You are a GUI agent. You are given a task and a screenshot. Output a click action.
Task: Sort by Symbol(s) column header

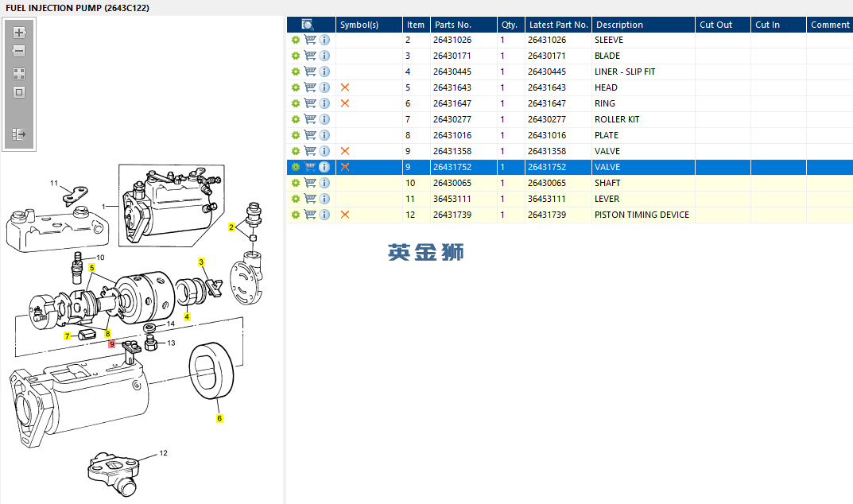tap(369, 25)
